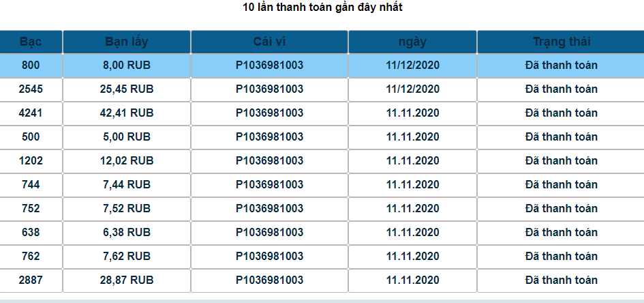Click the date in the 25,45 RUB row
This screenshot has width=644, height=303.
412,89
